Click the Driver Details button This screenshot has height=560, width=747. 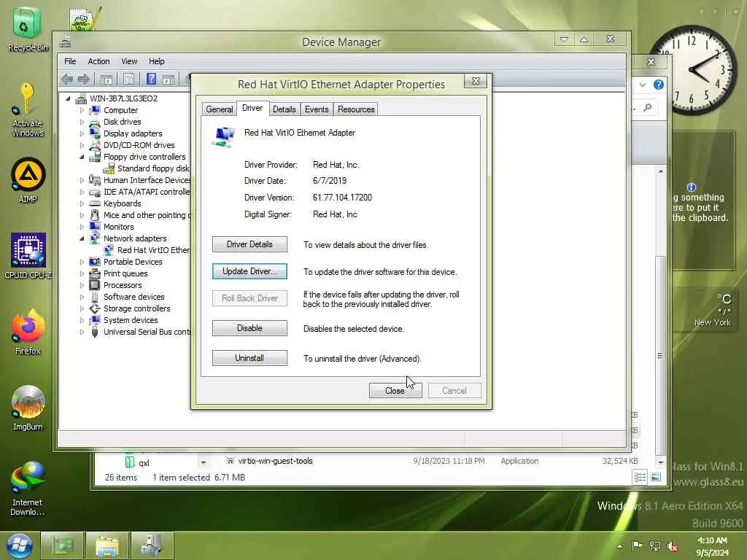pyautogui.click(x=249, y=244)
